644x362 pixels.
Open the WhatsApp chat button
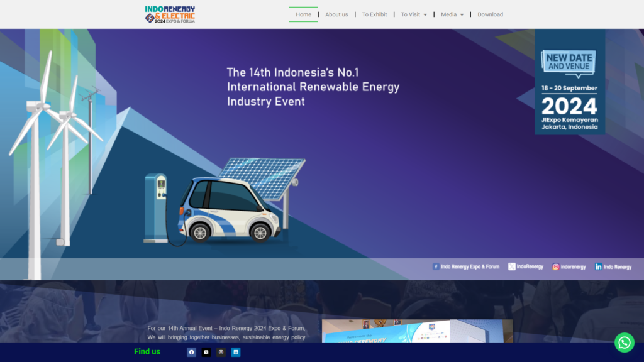(625, 343)
